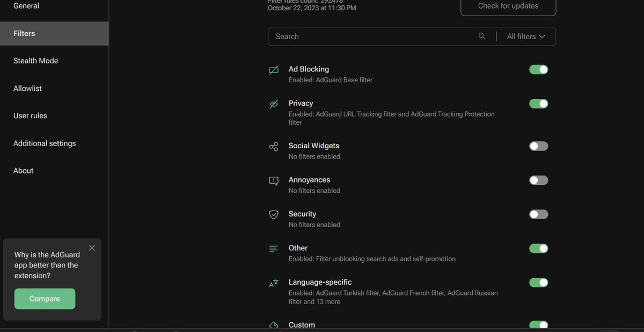The width and height of the screenshot is (644, 332).
Task: Click the Annoyances speech-bubble icon
Action: 274,181
